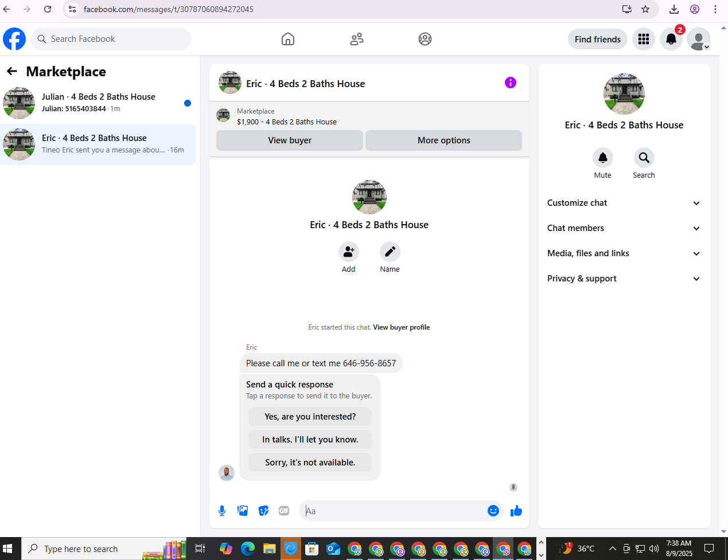Send quick response 'Yes, are you interested?'

point(310,417)
